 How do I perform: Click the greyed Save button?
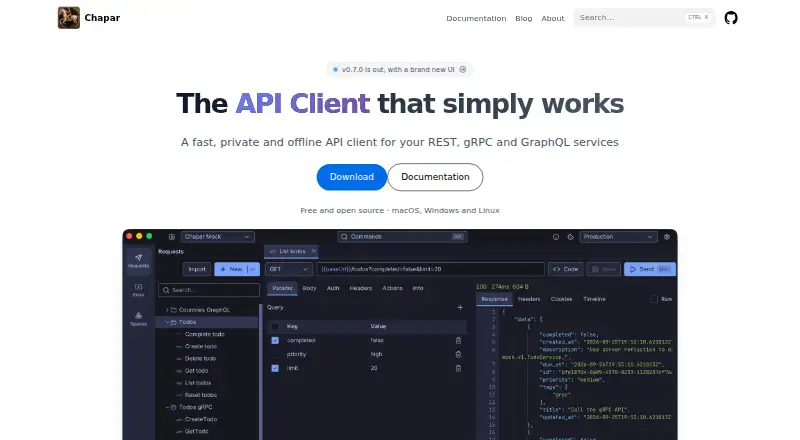coord(604,269)
